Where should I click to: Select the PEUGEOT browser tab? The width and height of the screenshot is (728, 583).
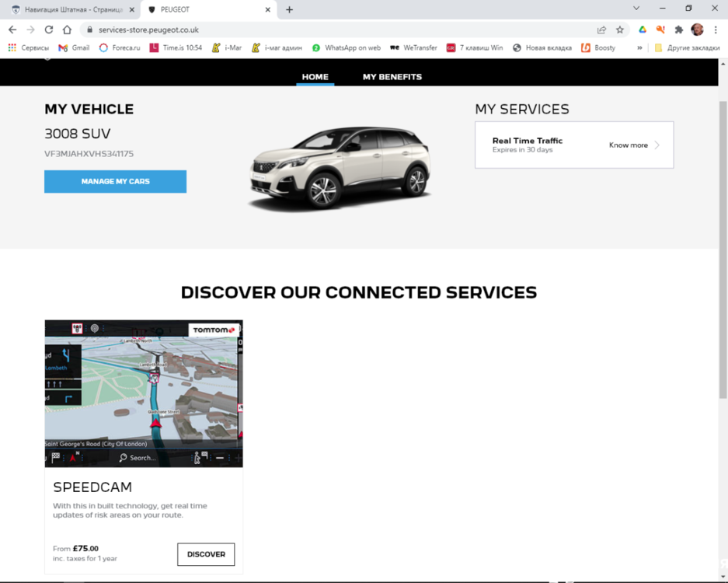pyautogui.click(x=208, y=10)
